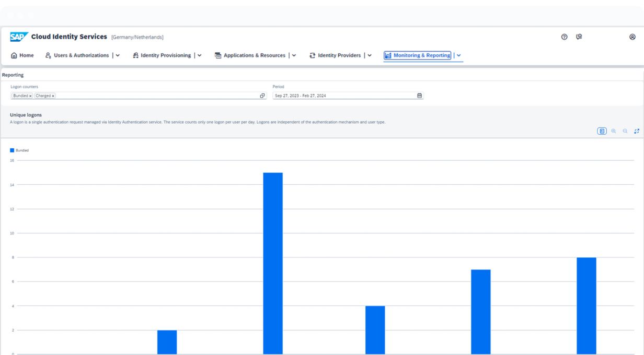Click the Bundled legend color swatch
This screenshot has height=355, width=644.
12,150
